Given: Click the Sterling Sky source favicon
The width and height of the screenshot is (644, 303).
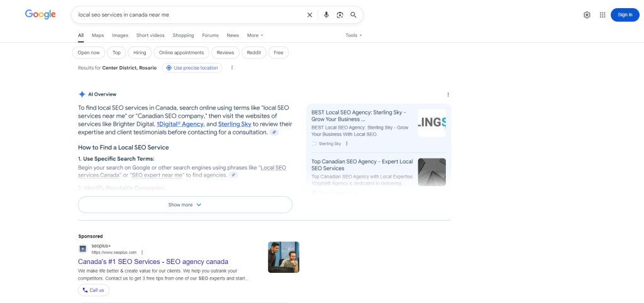Looking at the screenshot, I should (x=314, y=144).
